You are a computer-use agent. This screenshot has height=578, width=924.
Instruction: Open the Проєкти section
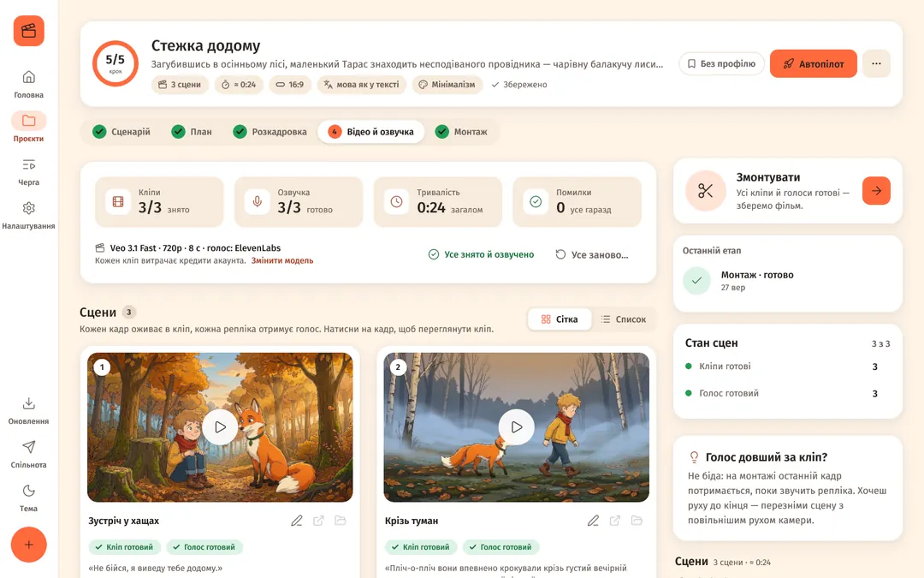pyautogui.click(x=29, y=128)
